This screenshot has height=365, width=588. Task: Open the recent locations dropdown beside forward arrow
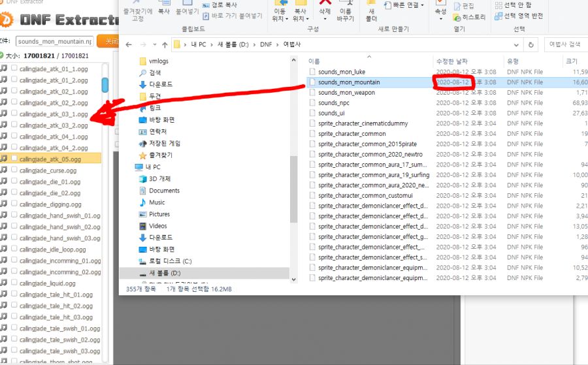coord(154,44)
